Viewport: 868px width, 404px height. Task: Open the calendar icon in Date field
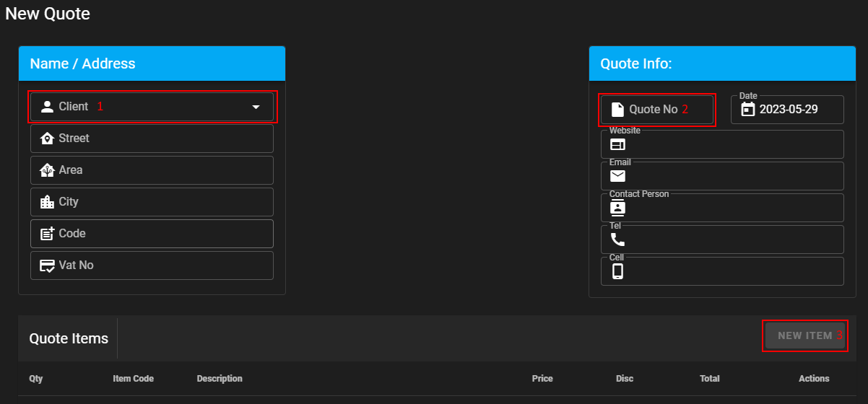[x=748, y=110]
